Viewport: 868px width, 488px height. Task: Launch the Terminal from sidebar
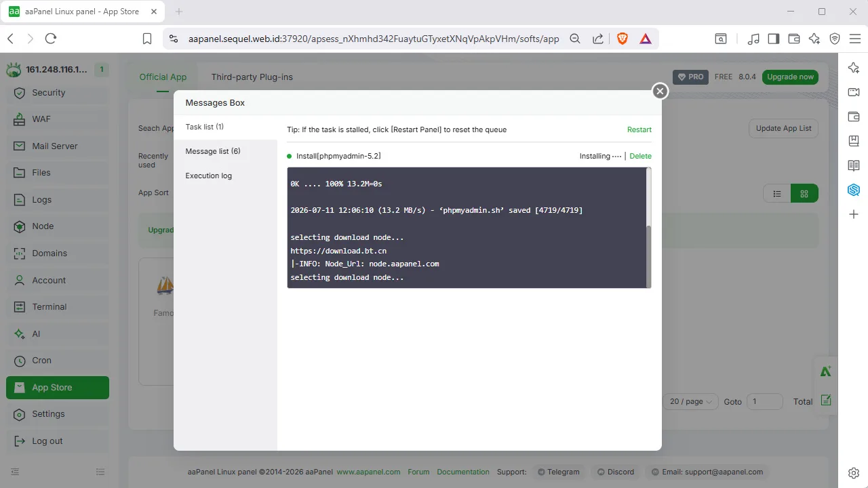(58, 307)
